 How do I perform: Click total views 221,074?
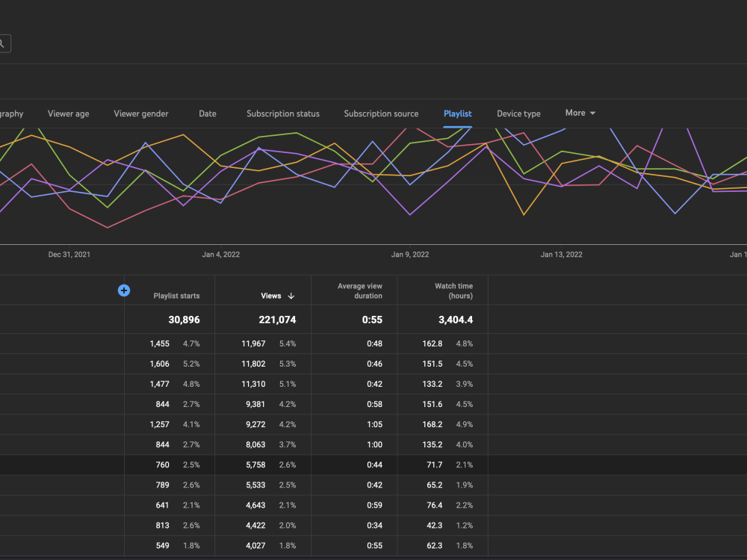277,320
